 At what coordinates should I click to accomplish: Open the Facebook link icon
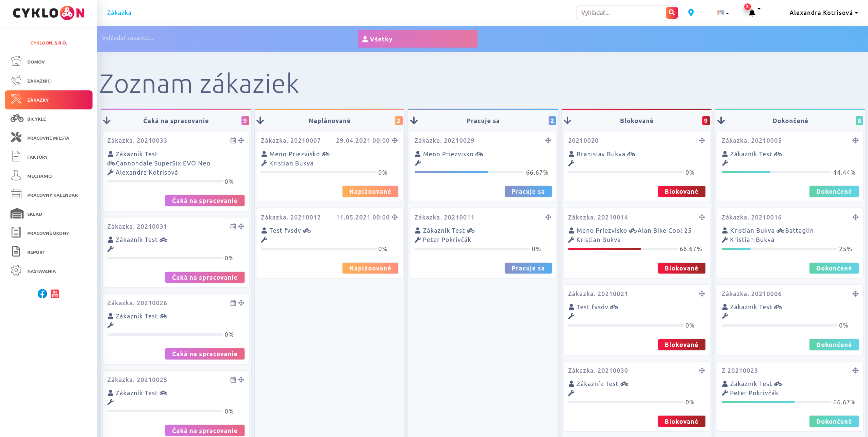(42, 294)
